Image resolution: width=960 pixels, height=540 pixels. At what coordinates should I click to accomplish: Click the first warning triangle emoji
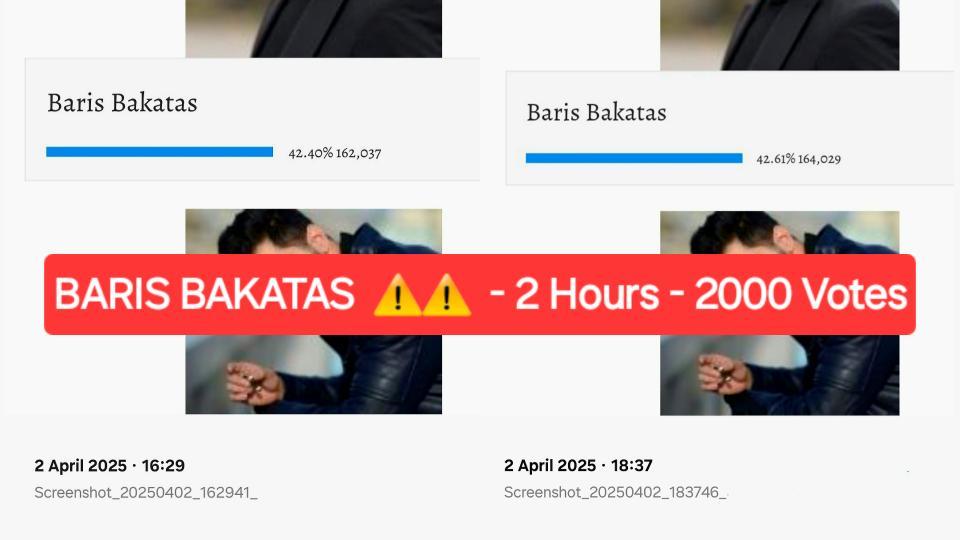click(x=397, y=295)
